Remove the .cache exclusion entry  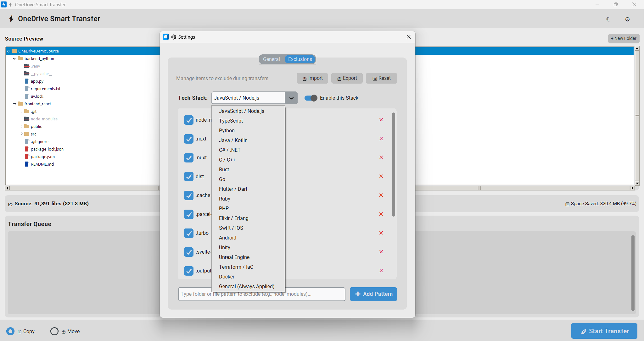[381, 195]
